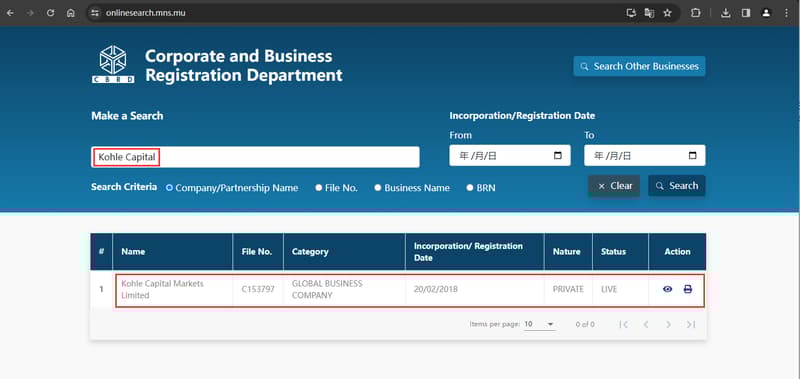Open browser downloads icon
The image size is (800, 379).
click(x=726, y=13)
